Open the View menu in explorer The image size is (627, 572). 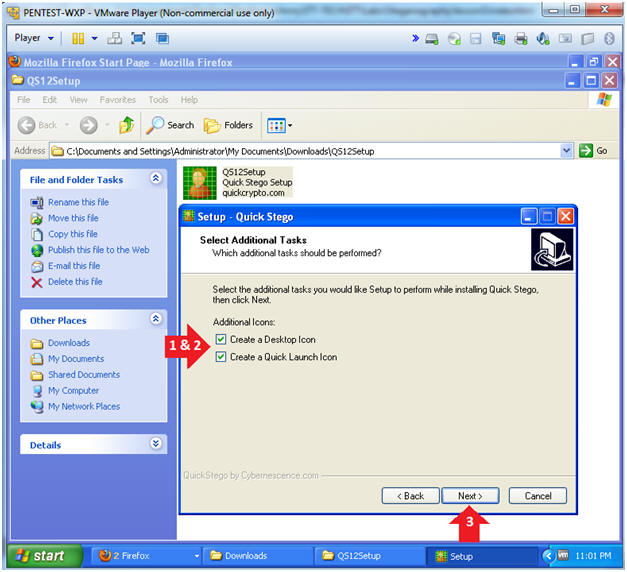tap(78, 100)
